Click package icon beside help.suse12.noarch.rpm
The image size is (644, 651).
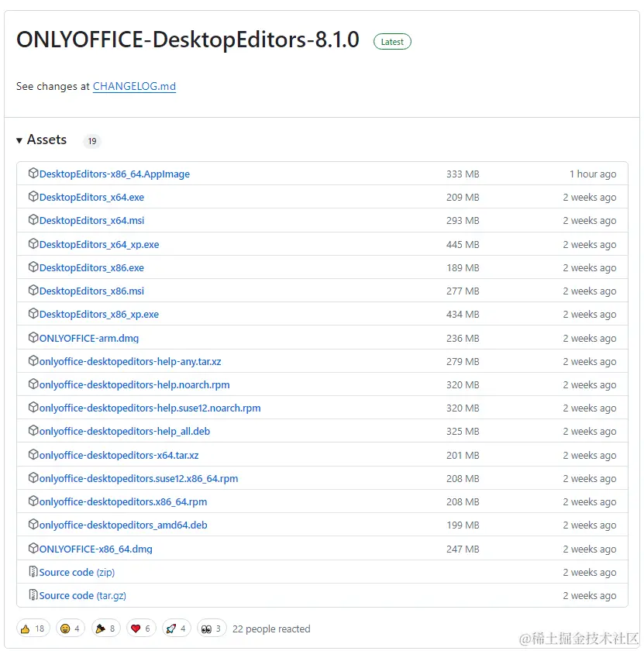[33, 408]
